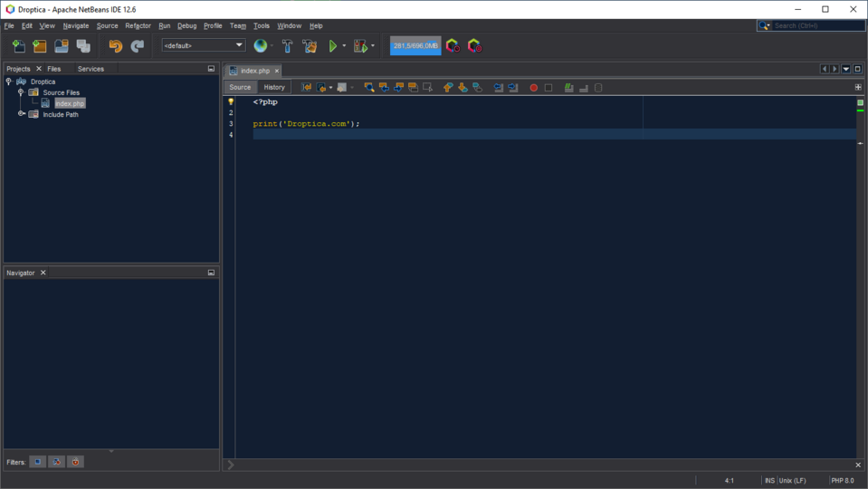Open the Refactor menu
Image resolution: width=868 pixels, height=489 pixels.
click(x=138, y=25)
